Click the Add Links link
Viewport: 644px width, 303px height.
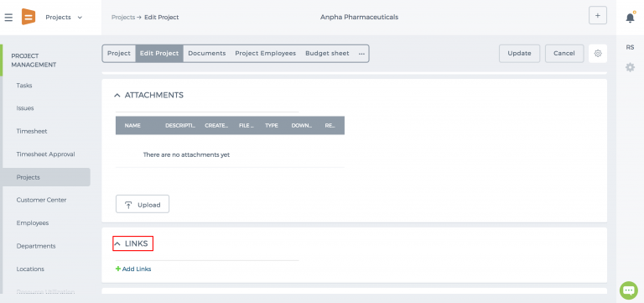[x=133, y=269]
